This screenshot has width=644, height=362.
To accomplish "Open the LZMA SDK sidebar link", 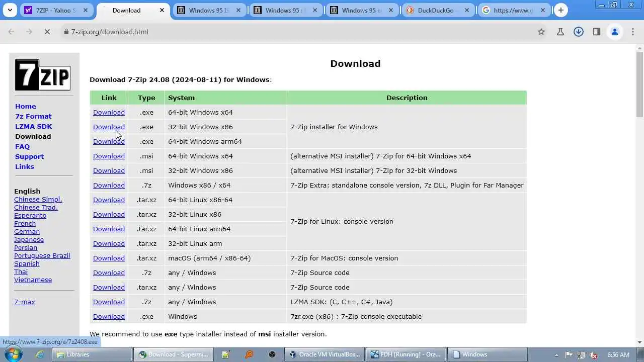I will (x=33, y=126).
